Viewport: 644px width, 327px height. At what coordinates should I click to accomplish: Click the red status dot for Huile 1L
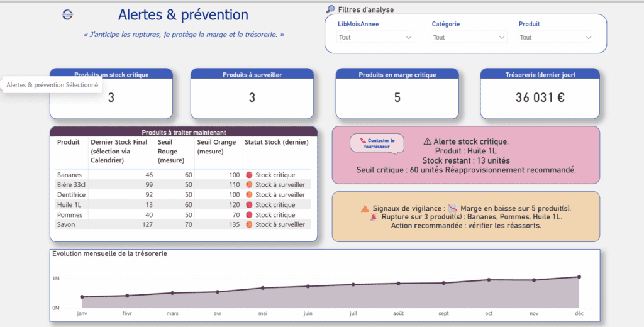[249, 205]
